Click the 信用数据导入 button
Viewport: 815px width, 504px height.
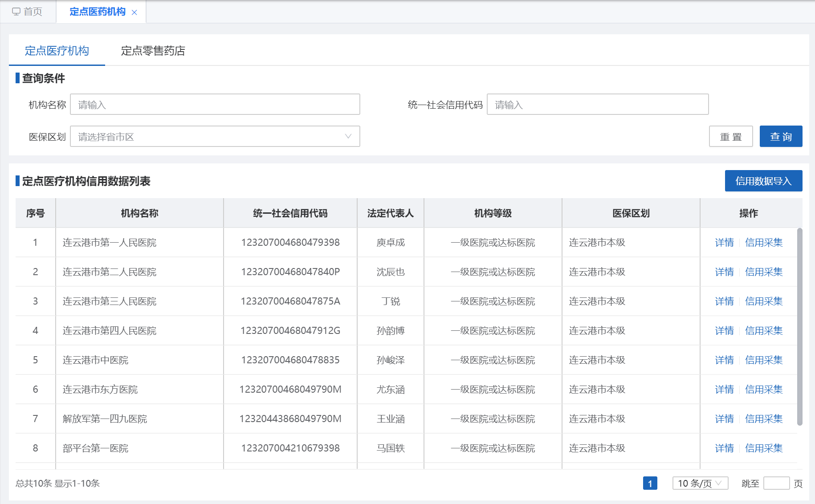point(764,181)
